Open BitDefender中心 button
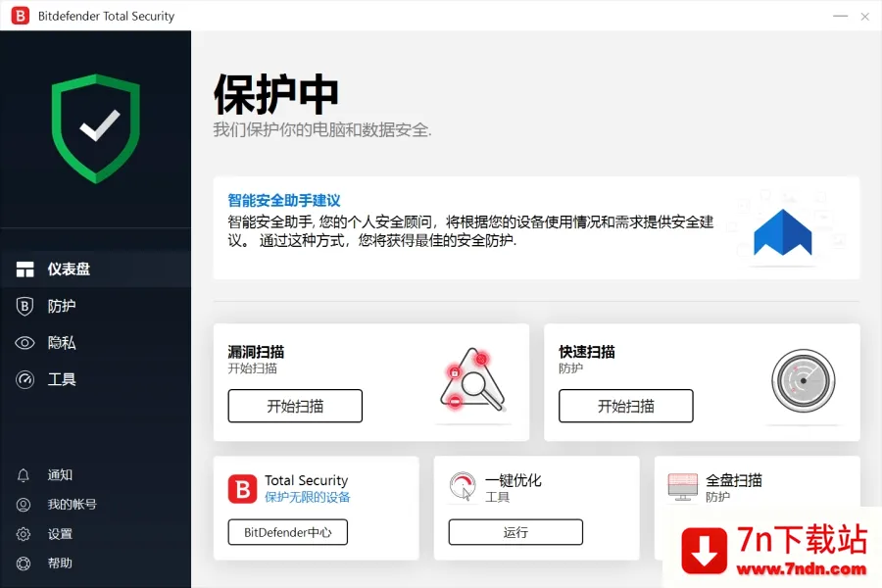 pos(287,532)
